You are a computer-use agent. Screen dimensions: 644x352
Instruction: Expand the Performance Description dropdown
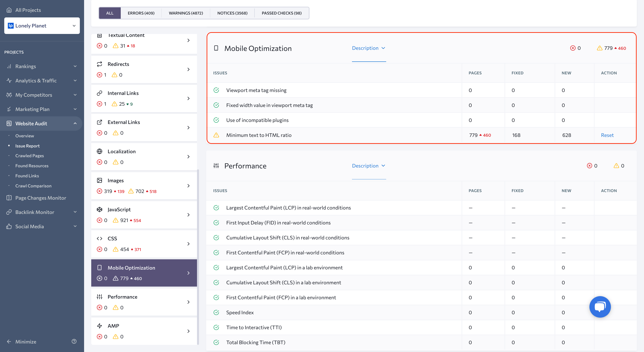[369, 165]
